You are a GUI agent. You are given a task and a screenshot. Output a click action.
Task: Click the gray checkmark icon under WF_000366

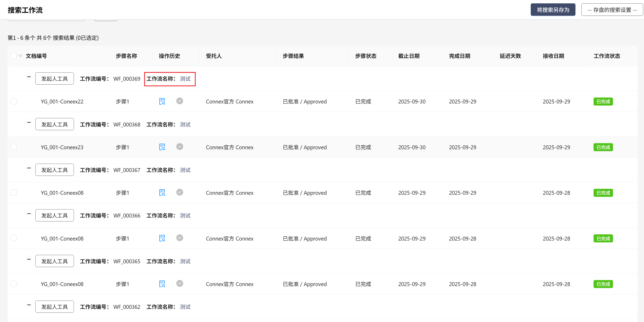click(x=180, y=238)
